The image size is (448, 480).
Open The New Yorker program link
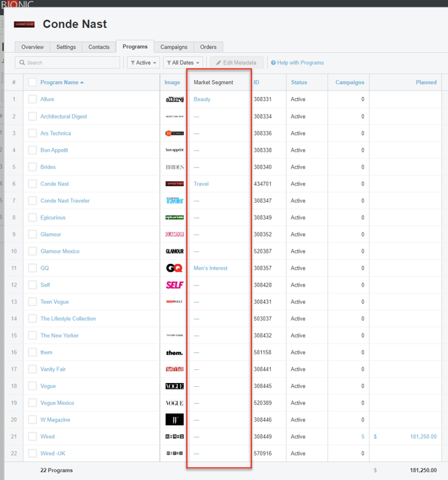pos(59,335)
